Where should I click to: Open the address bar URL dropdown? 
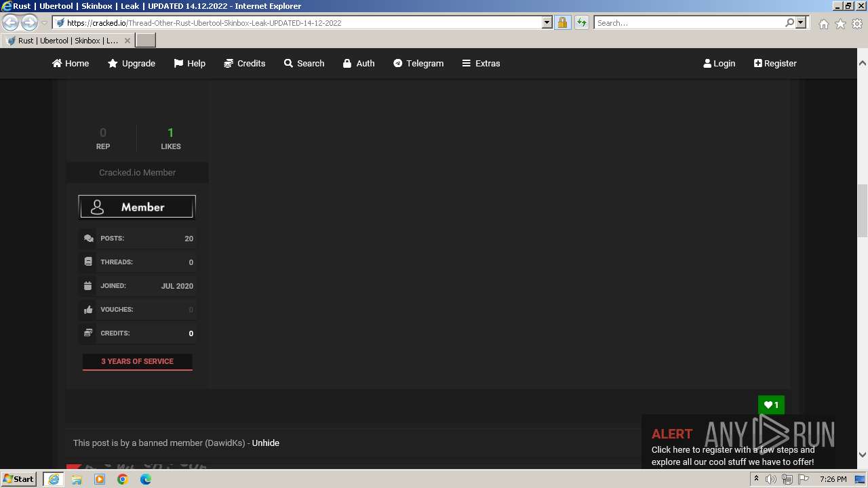click(547, 22)
